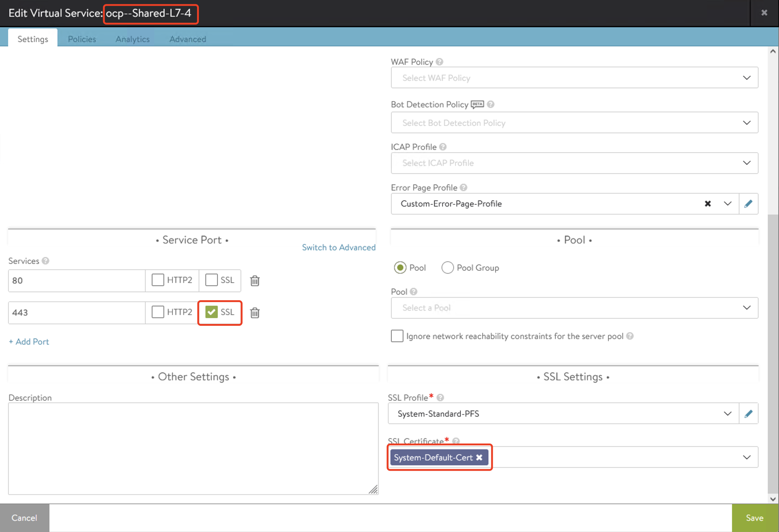The height and width of the screenshot is (532, 779).
Task: Click the green Save button
Action: (755, 518)
